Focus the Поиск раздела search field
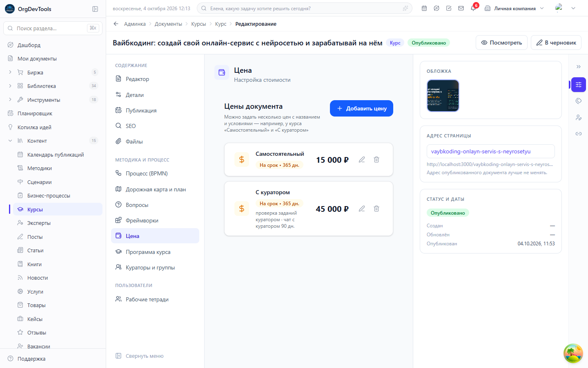588x368 pixels. (x=53, y=28)
